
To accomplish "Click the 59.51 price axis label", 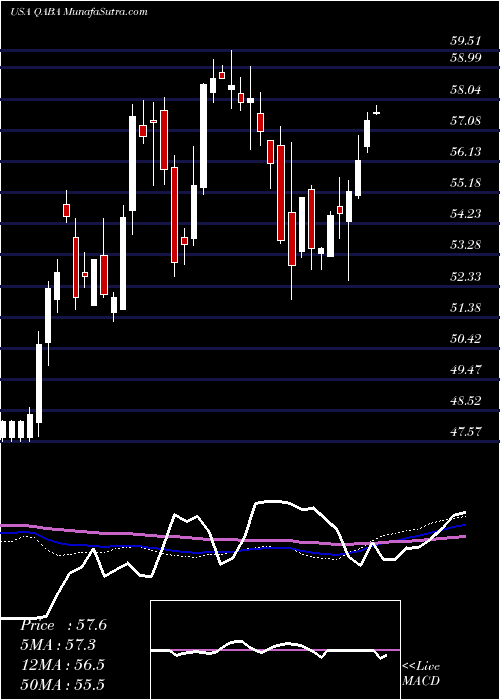I will point(466,41).
